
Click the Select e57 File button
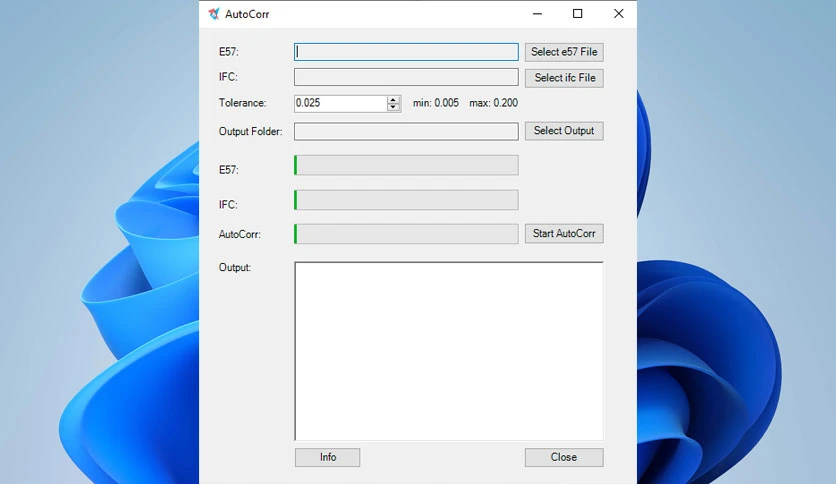click(x=564, y=52)
